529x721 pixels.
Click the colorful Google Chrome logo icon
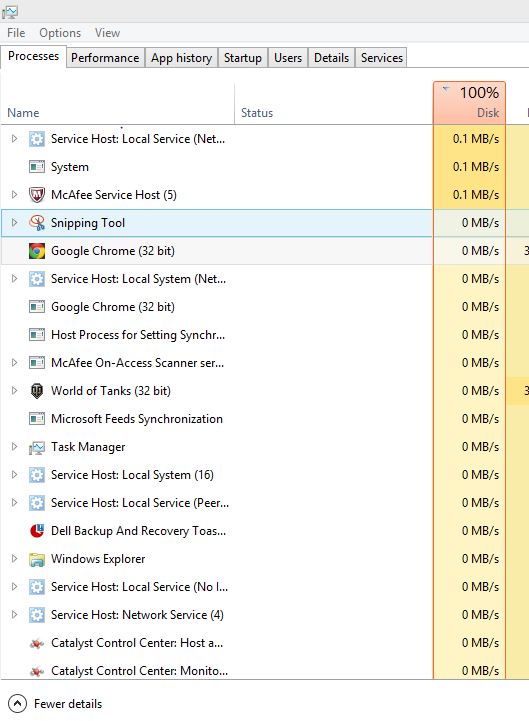click(37, 251)
